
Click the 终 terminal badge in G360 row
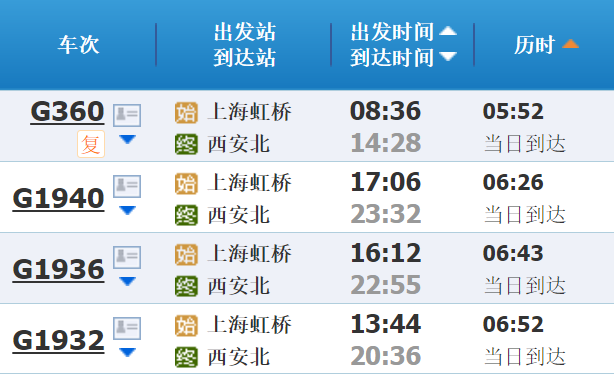[x=186, y=144]
